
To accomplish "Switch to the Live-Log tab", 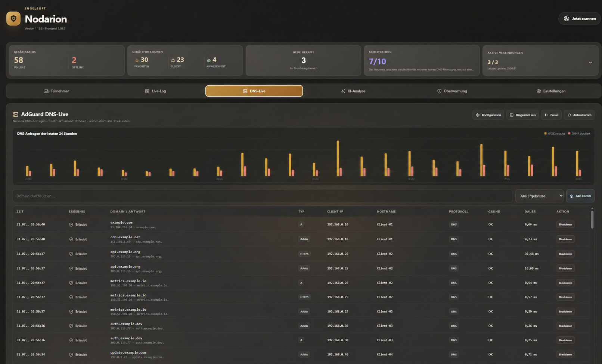I will (x=155, y=91).
